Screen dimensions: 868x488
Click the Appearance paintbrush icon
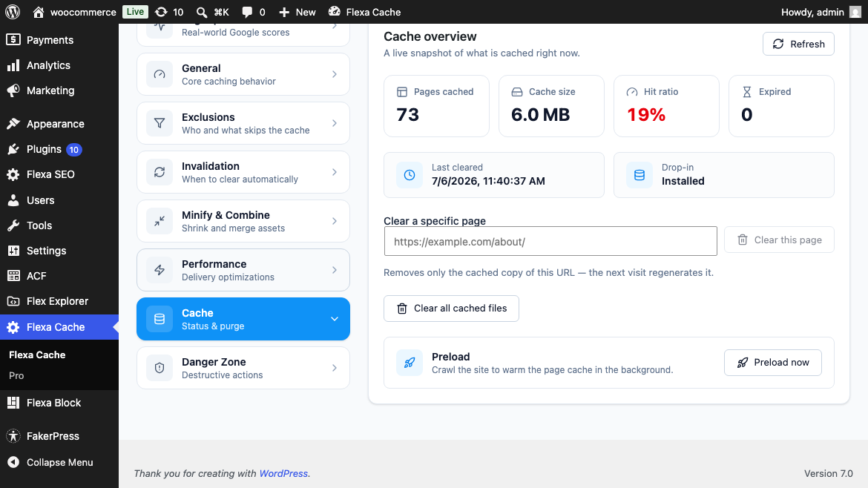[13, 124]
